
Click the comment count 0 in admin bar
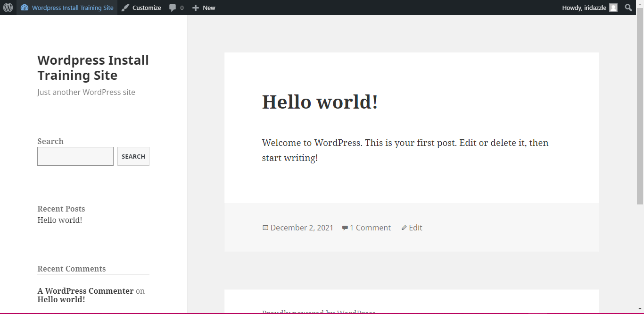[182, 8]
